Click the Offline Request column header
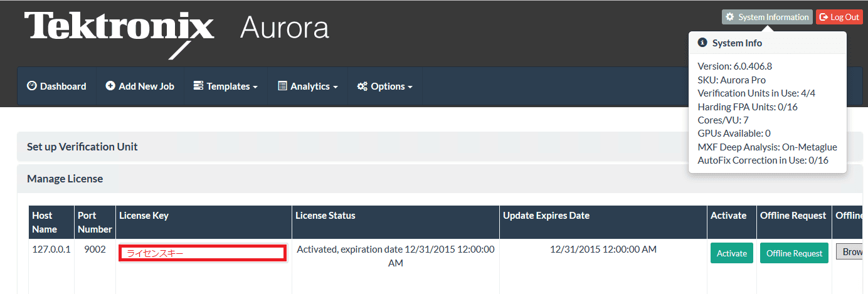 (794, 222)
